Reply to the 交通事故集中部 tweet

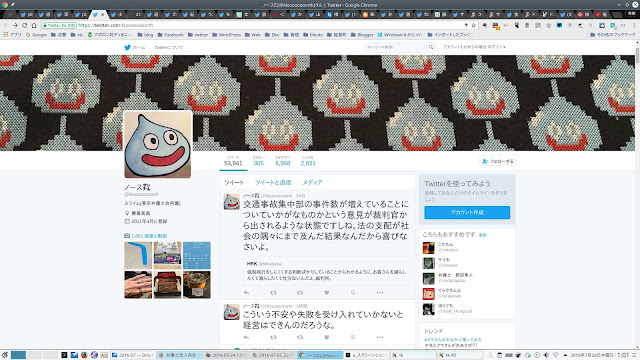click(x=246, y=292)
